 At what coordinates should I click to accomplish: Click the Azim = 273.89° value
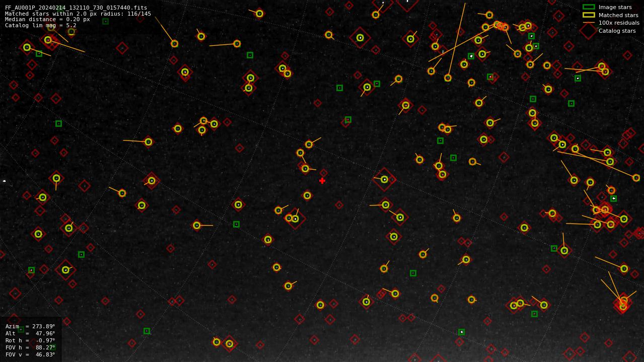pos(30,326)
